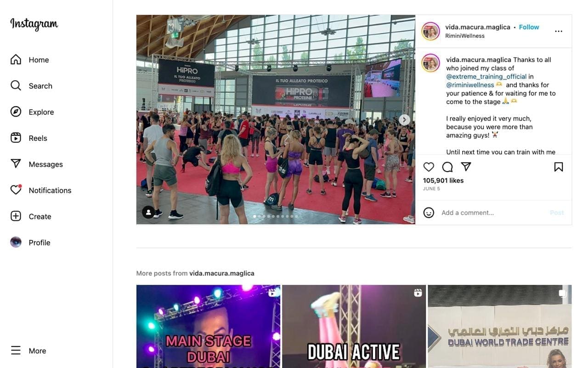Save post with the bookmark icon
This screenshot has width=588, height=368.
point(559,167)
